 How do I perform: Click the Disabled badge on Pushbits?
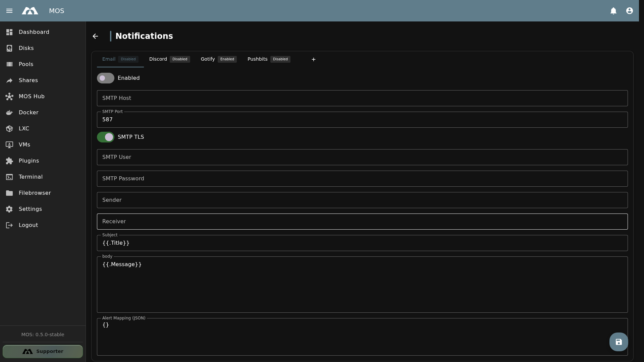pos(280,59)
